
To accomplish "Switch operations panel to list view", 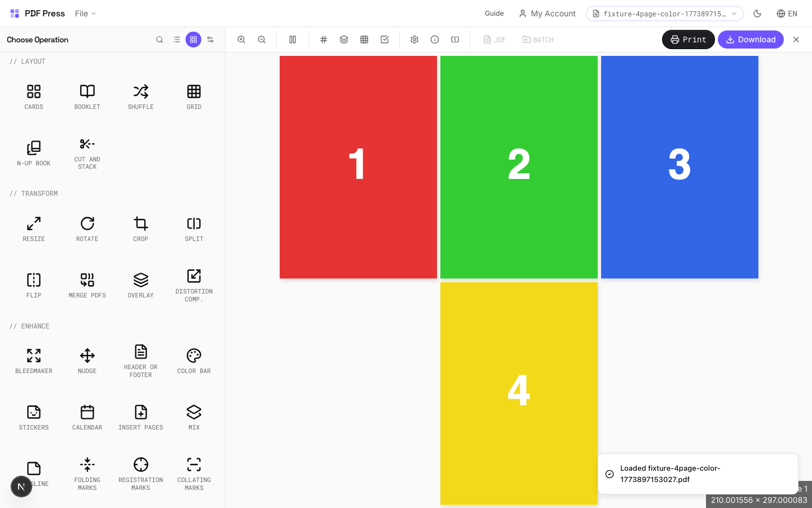I will [176, 40].
